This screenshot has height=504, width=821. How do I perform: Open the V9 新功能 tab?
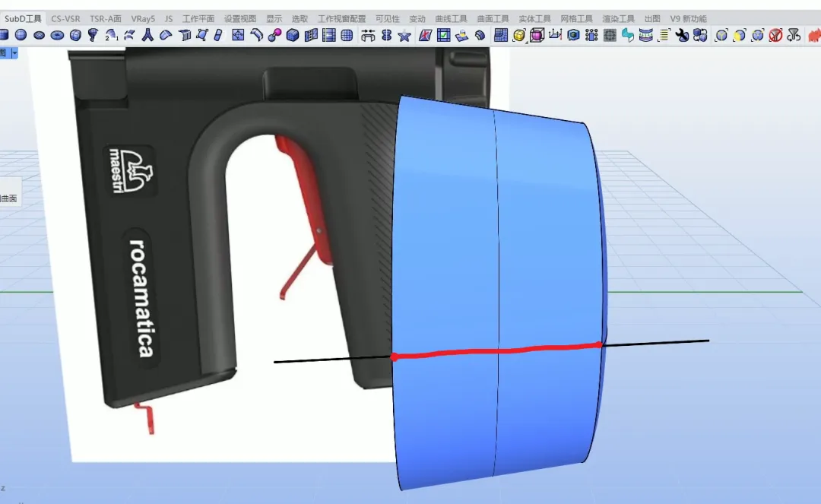688,18
